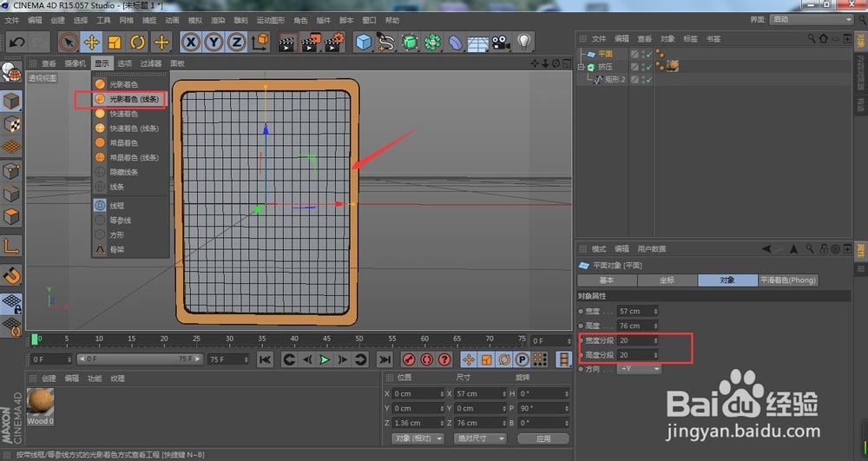The height and width of the screenshot is (461, 868).
Task: Choose 常量着色 display mode
Action: tap(123, 142)
